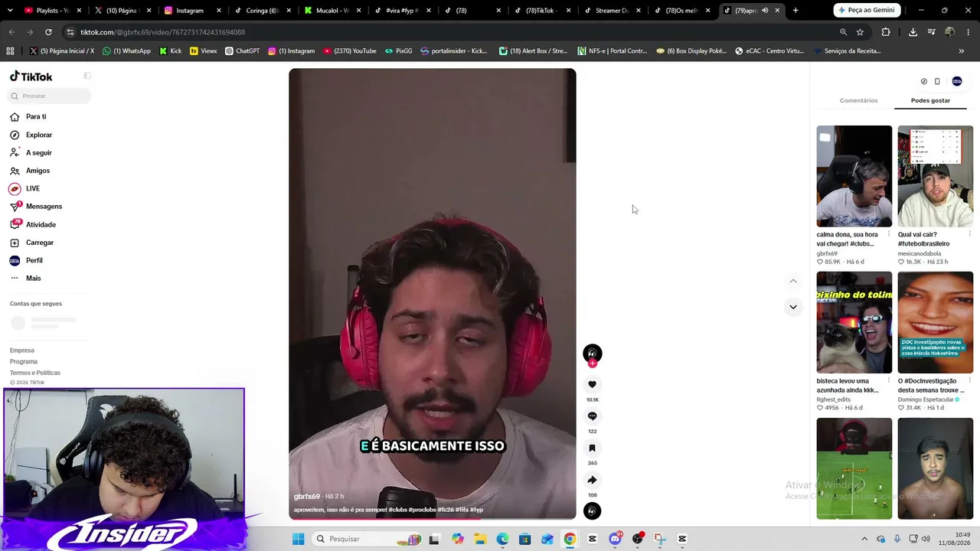Viewport: 980px width, 551px height.
Task: Bookmark the video showing 265 saves
Action: coord(592,448)
